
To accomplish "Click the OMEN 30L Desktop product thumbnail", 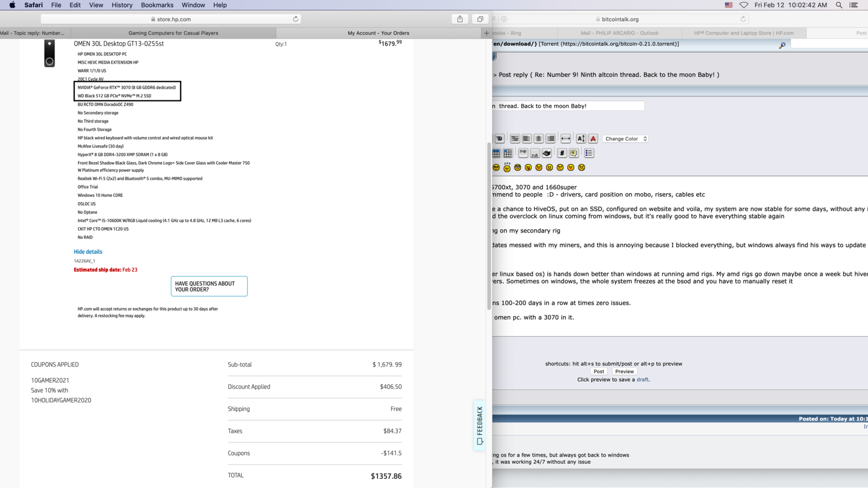I will click(49, 54).
